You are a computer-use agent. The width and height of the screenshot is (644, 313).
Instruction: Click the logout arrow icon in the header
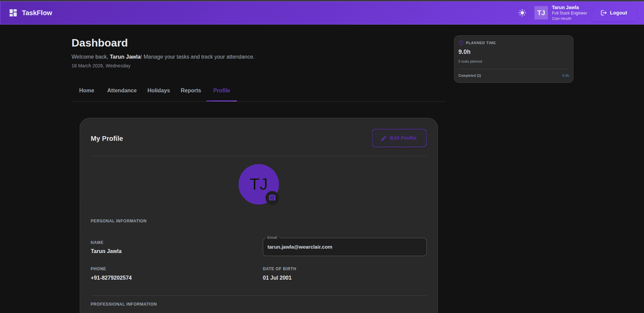tap(602, 12)
